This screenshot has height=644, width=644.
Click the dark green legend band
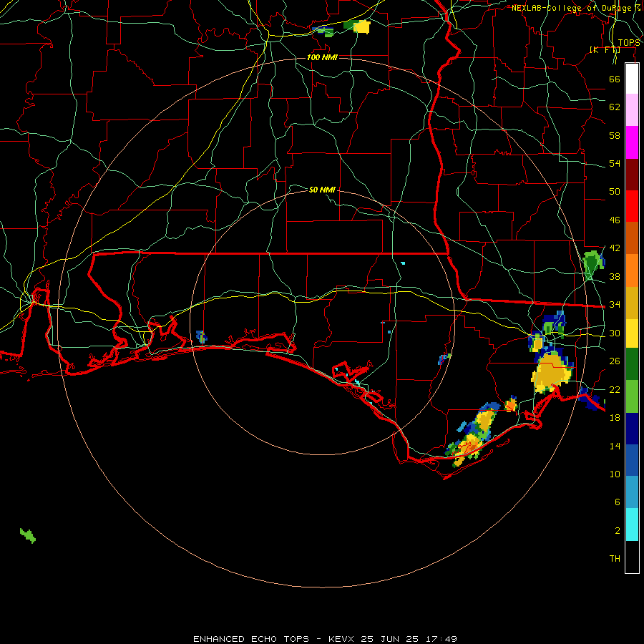(632, 364)
